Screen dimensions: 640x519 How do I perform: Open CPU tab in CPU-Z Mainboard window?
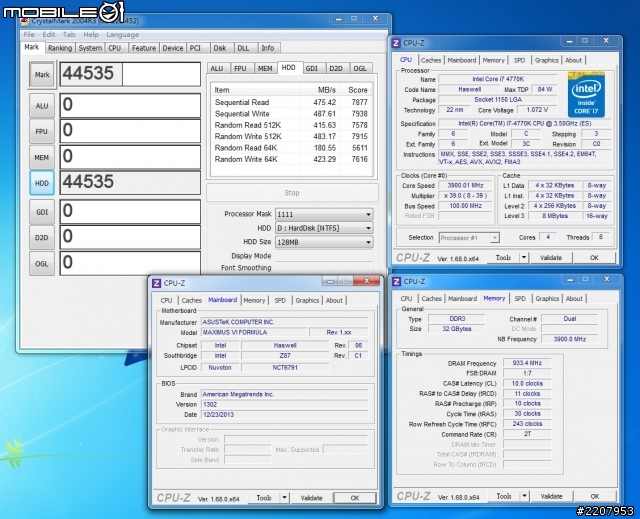click(166, 300)
